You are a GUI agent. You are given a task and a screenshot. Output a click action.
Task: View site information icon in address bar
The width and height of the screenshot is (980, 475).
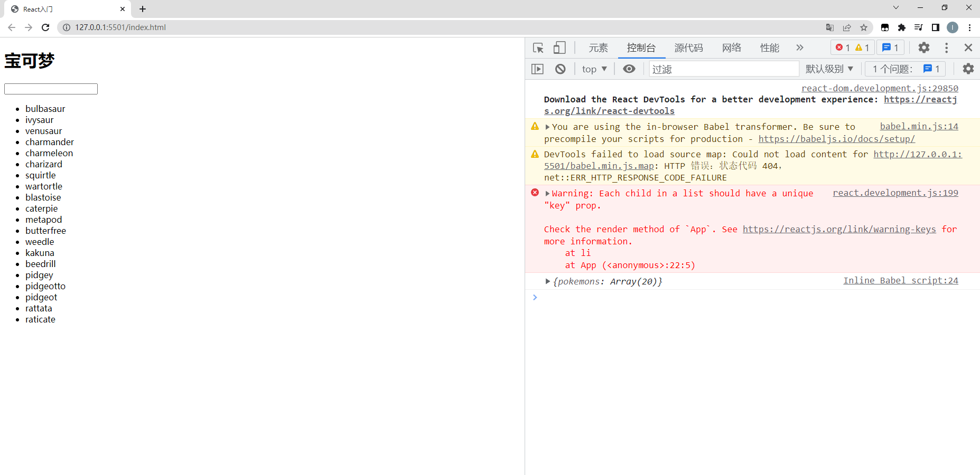click(x=67, y=27)
